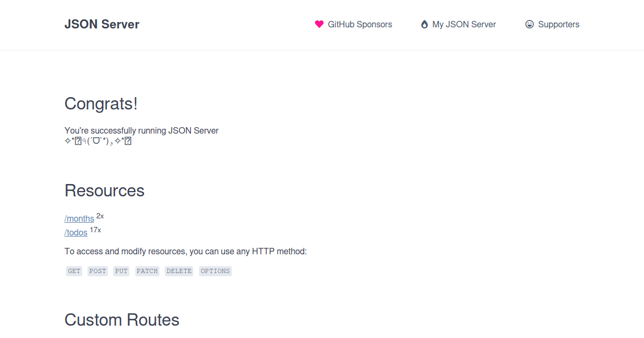The width and height of the screenshot is (644, 338).
Task: Click the 17x count next to /todos
Action: coord(95,230)
